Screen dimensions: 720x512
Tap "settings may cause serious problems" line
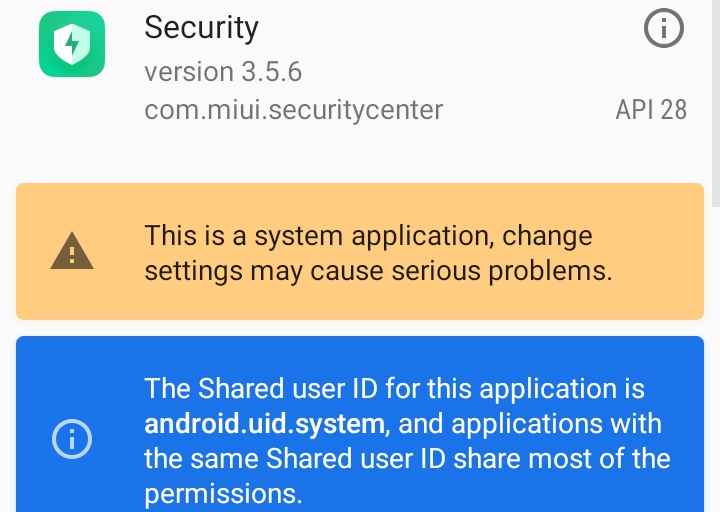coord(378,270)
